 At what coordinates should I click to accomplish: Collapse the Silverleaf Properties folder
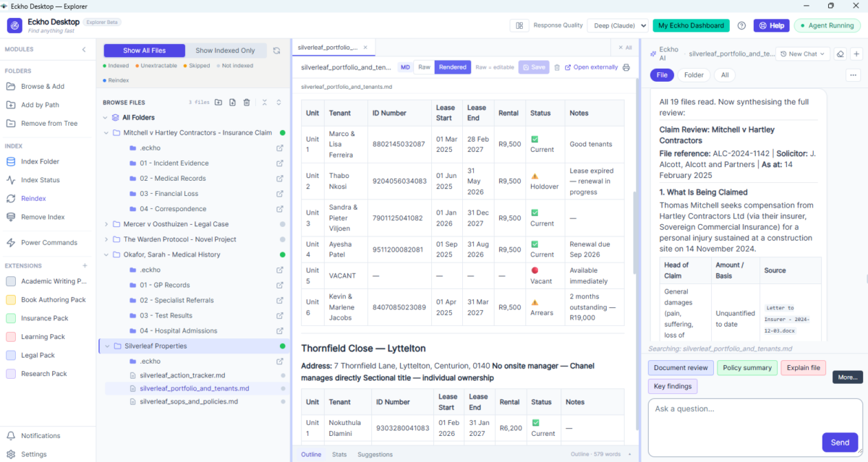[x=106, y=346]
